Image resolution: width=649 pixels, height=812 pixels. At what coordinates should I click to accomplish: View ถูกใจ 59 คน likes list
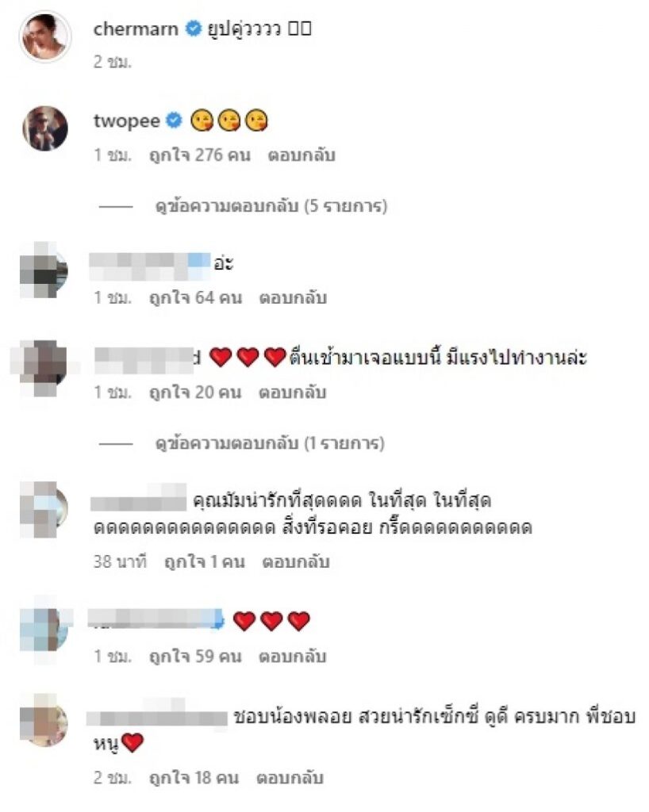196,657
